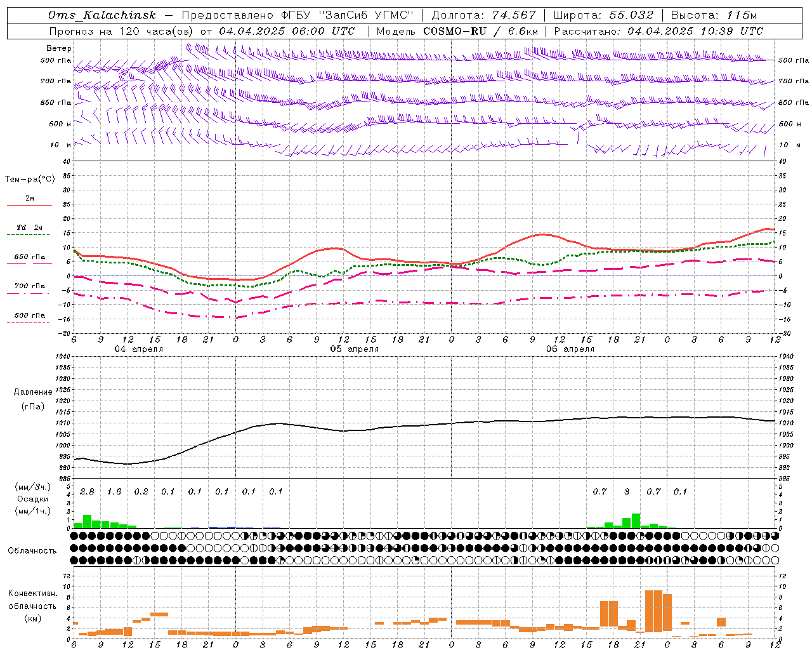This screenshot has width=812, height=650.
Task: Click the 3 precipitation total
Action: [627, 492]
